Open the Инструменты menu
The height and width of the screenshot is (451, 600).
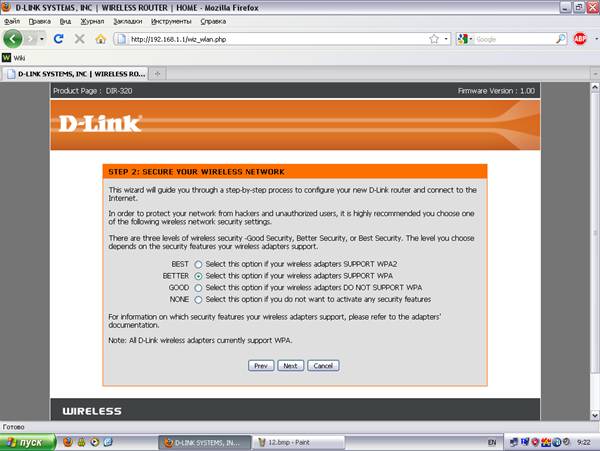click(x=171, y=21)
